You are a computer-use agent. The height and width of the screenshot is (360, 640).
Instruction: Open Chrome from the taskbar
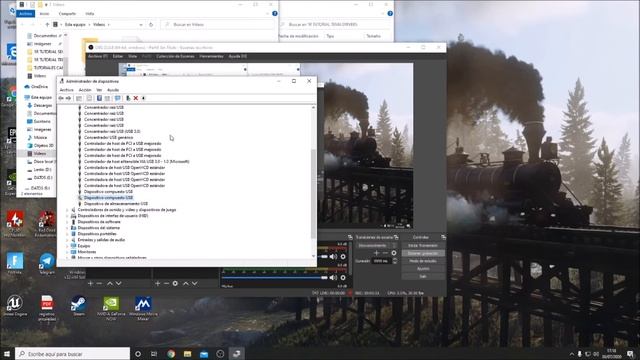171,354
